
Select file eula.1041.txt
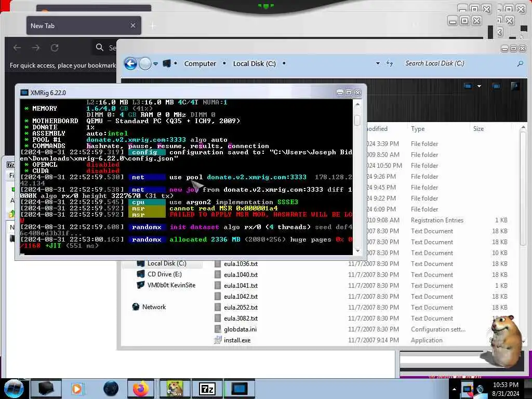[241, 285]
